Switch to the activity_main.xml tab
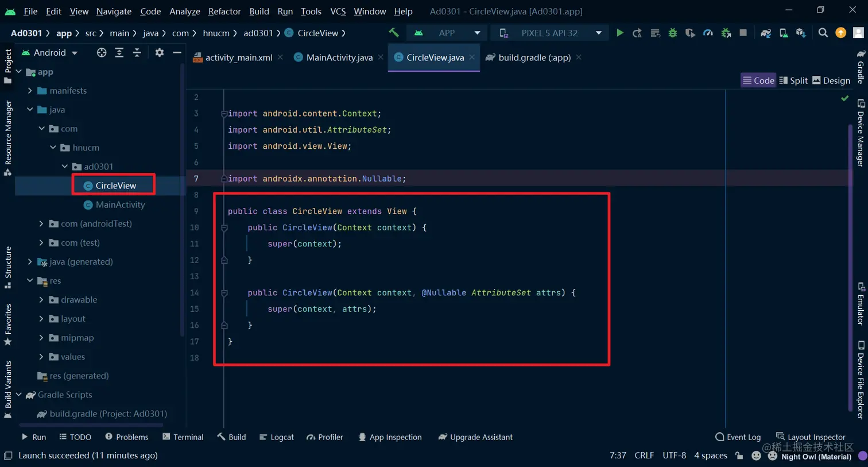 point(239,57)
